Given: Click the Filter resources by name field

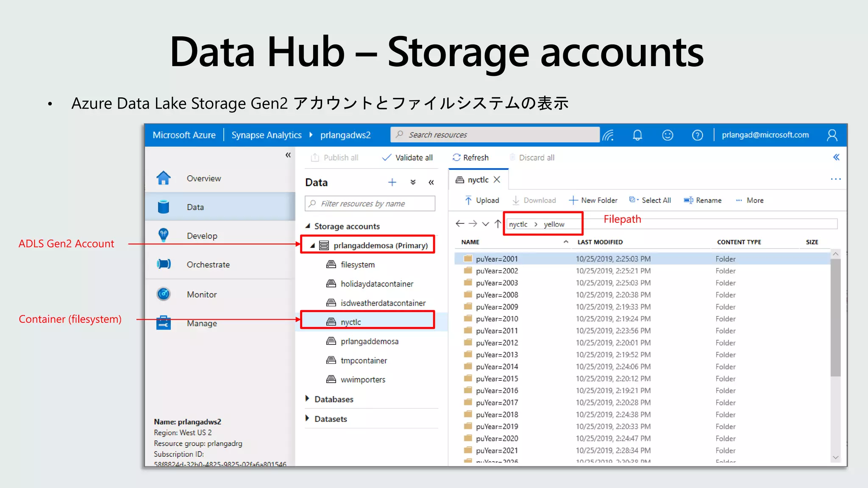Looking at the screenshot, I should tap(370, 203).
